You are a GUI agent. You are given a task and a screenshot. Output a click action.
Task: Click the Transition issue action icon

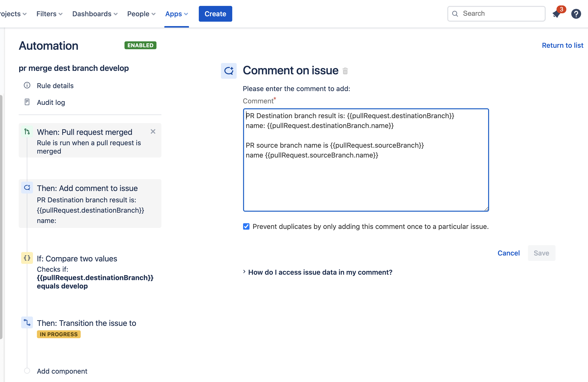click(x=27, y=322)
